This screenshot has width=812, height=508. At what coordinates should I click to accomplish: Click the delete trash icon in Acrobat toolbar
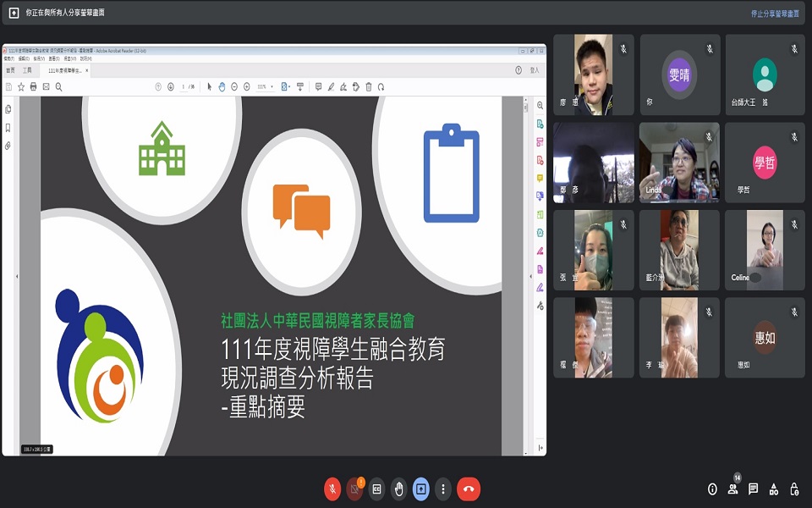click(369, 87)
